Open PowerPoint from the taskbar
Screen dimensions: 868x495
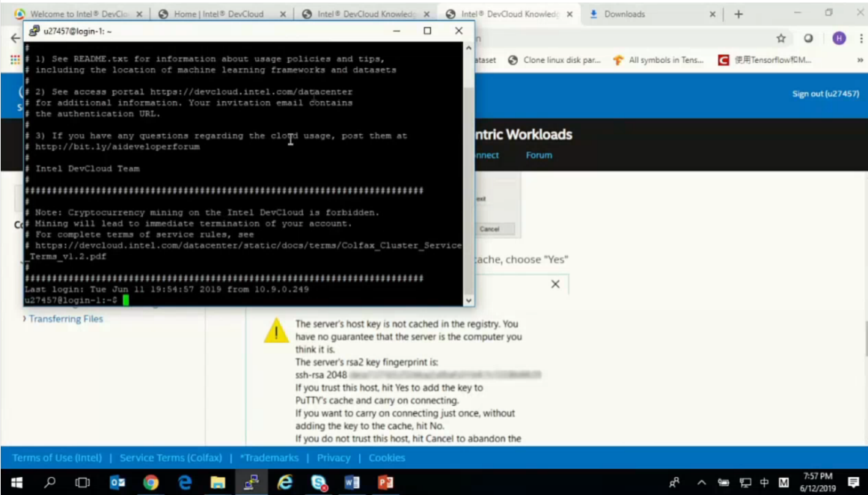tap(385, 483)
